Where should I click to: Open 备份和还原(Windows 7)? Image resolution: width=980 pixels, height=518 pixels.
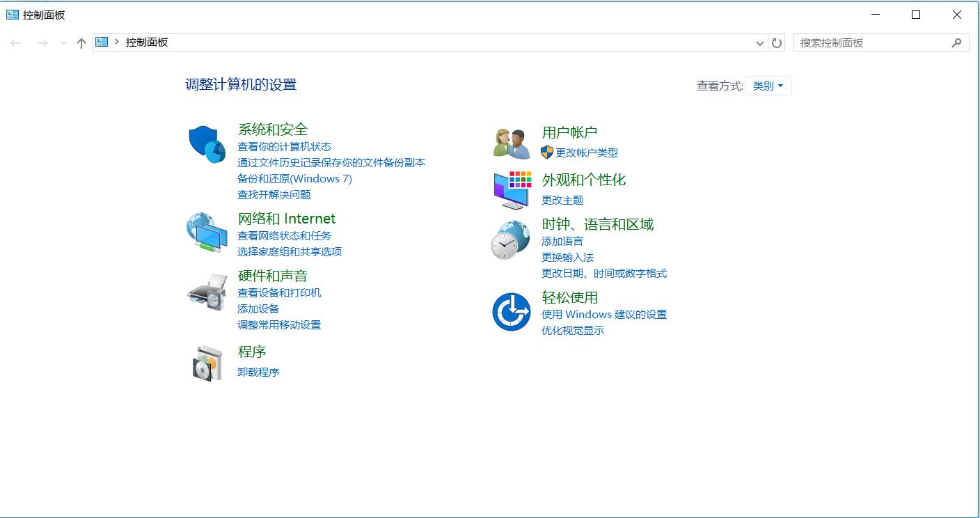coord(295,178)
